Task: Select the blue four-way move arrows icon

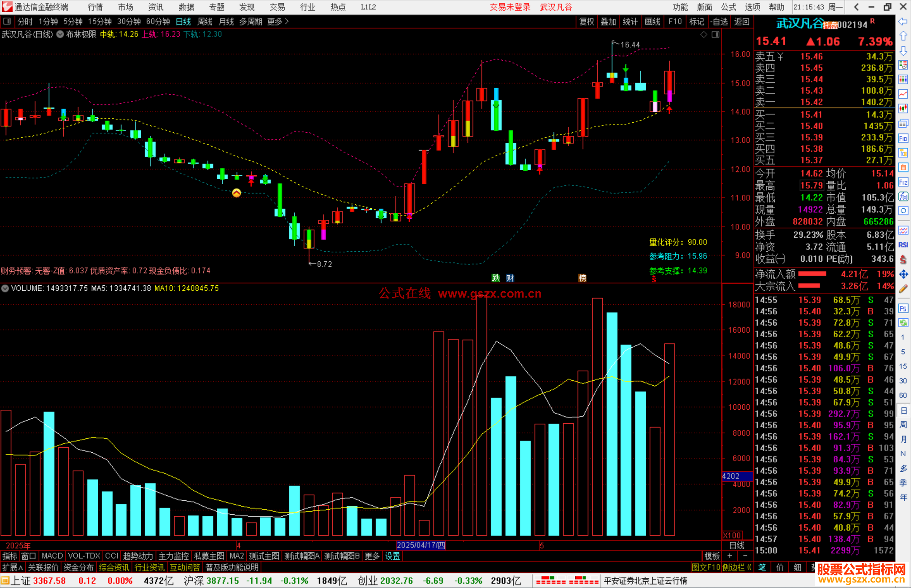Action: click(903, 274)
